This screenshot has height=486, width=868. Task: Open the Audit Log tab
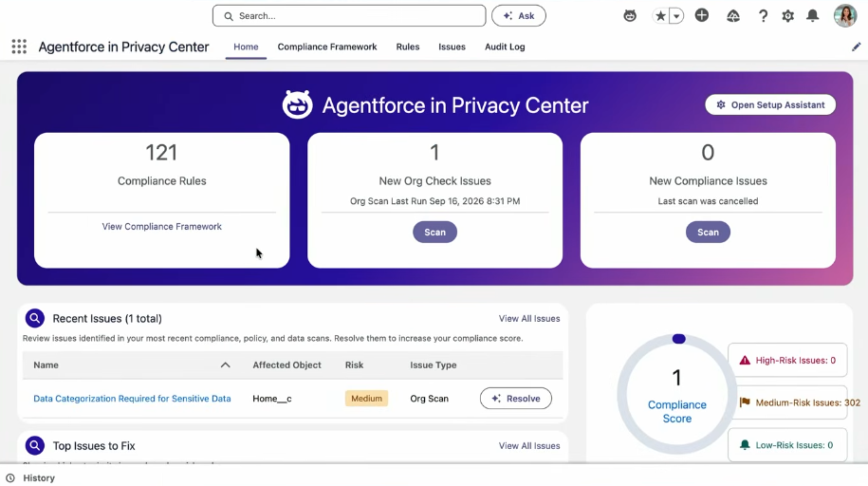pyautogui.click(x=505, y=47)
